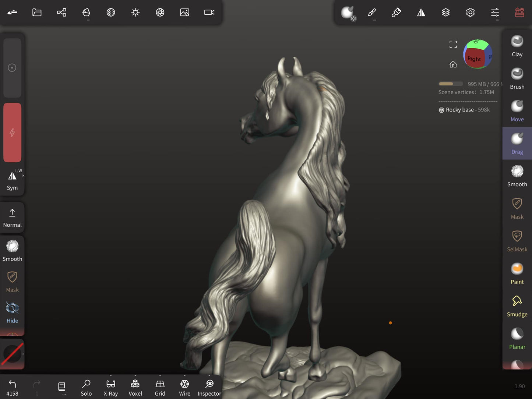Select the SelMask tool

point(517,241)
